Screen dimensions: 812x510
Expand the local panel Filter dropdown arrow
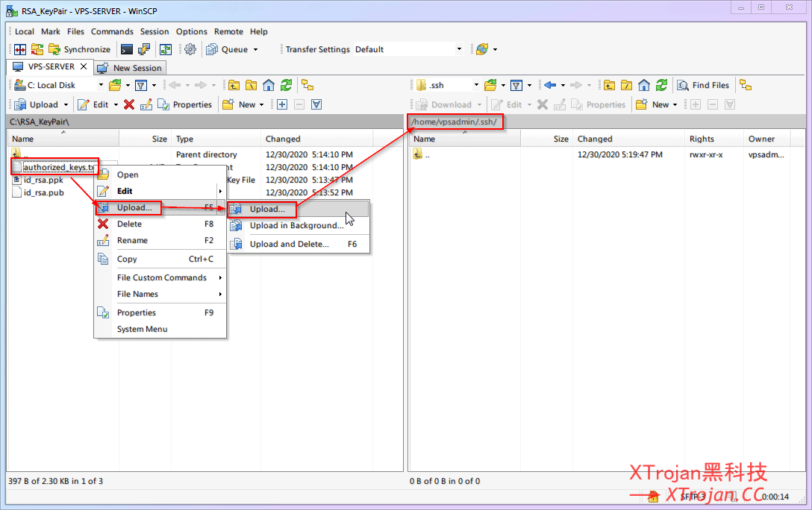coord(154,85)
